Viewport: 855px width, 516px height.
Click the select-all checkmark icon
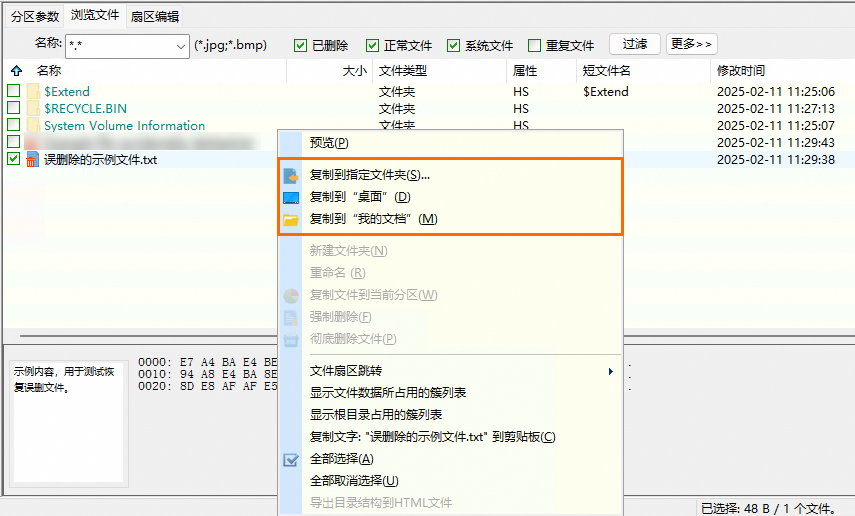click(x=291, y=460)
